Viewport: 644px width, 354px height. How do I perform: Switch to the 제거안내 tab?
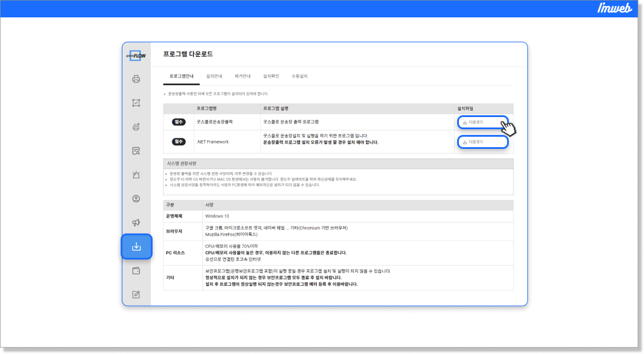tap(243, 76)
